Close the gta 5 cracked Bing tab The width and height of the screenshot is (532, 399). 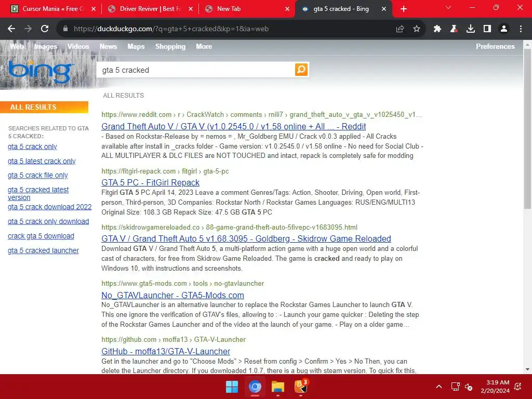[x=384, y=9]
